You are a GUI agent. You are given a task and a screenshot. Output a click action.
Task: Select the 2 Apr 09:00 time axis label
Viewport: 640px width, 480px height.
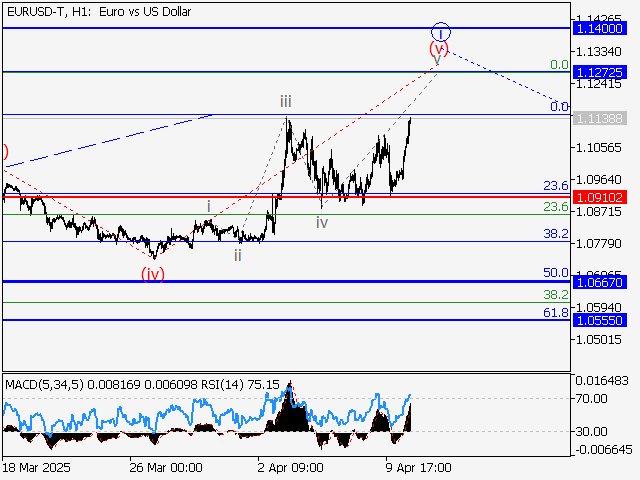click(x=290, y=467)
